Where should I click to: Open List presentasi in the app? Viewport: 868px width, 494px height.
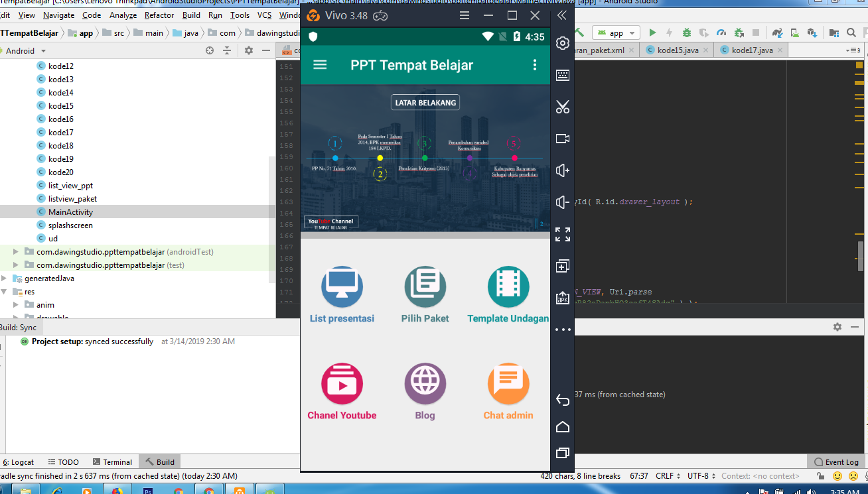pyautogui.click(x=342, y=285)
